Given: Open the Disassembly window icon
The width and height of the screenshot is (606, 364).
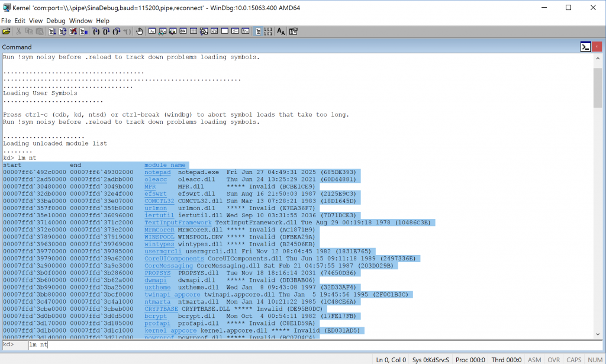Looking at the screenshot, I should 214,32.
